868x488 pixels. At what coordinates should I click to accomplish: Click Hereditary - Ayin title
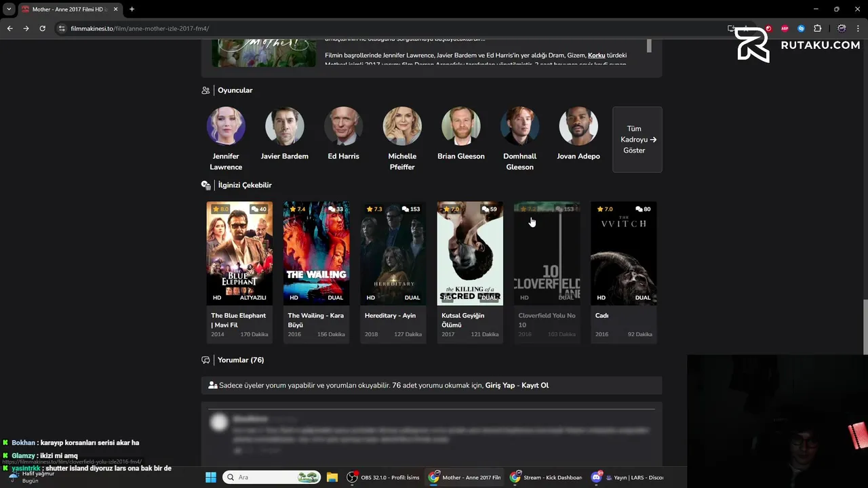[x=390, y=315]
